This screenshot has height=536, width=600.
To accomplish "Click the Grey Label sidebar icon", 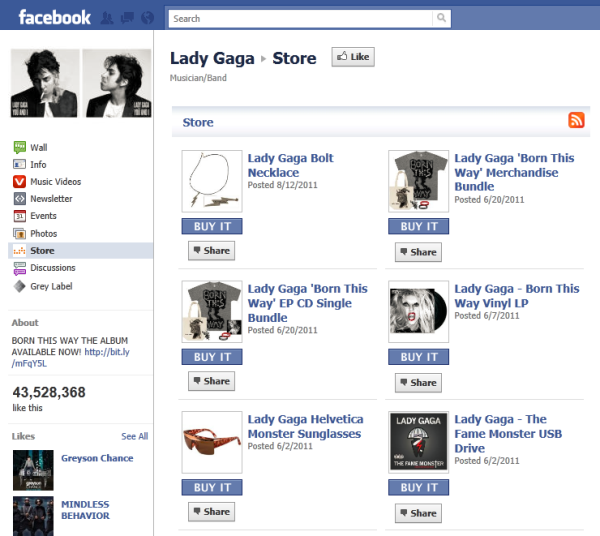I will (x=19, y=286).
